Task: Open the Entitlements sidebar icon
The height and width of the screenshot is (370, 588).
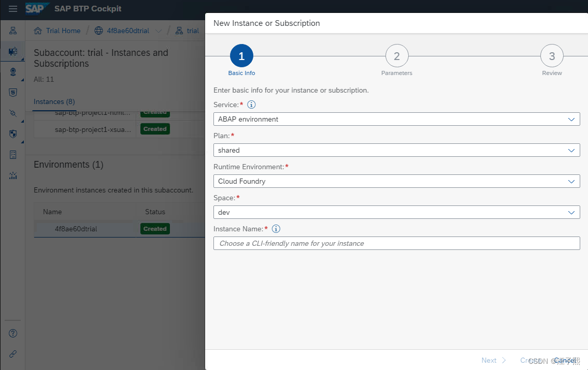Action: 13,155
